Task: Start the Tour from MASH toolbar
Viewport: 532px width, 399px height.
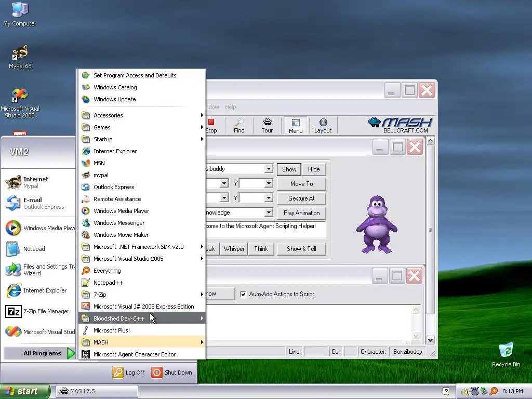Action: (268, 126)
